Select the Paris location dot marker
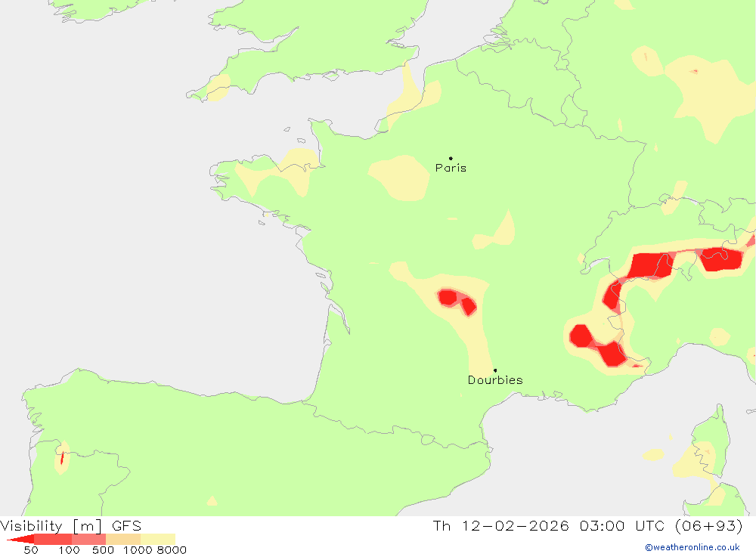This screenshot has height=554, width=756. click(451, 158)
